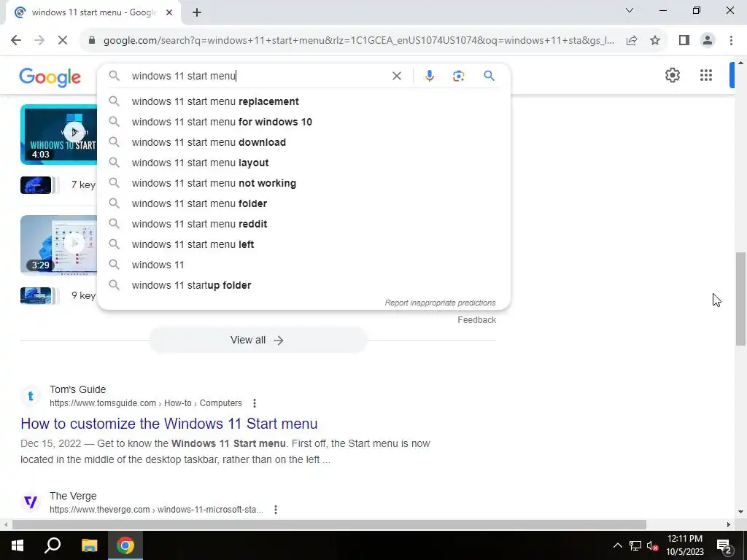Select suggestion 'start menu replacement'

[304, 101]
